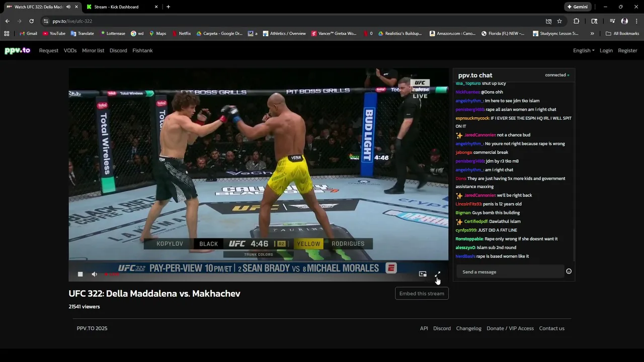The image size is (644, 362).
Task: Click the Login link
Action: click(606, 50)
